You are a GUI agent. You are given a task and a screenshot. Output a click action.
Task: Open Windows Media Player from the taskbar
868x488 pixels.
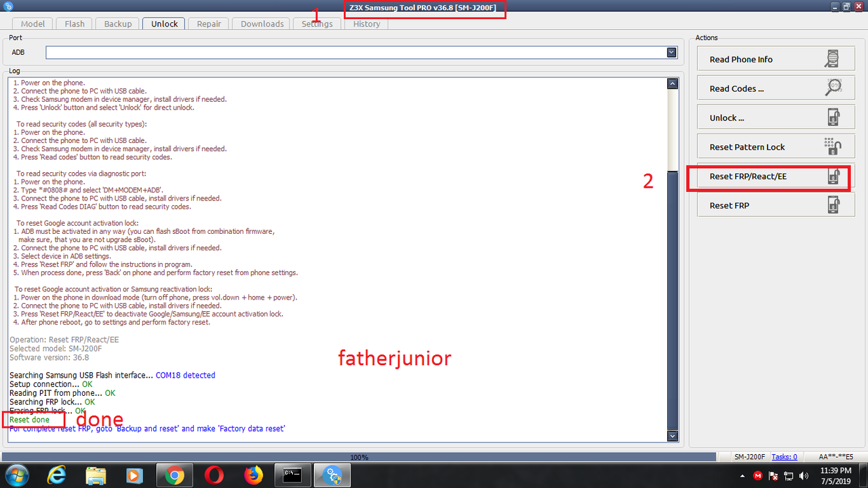point(134,475)
